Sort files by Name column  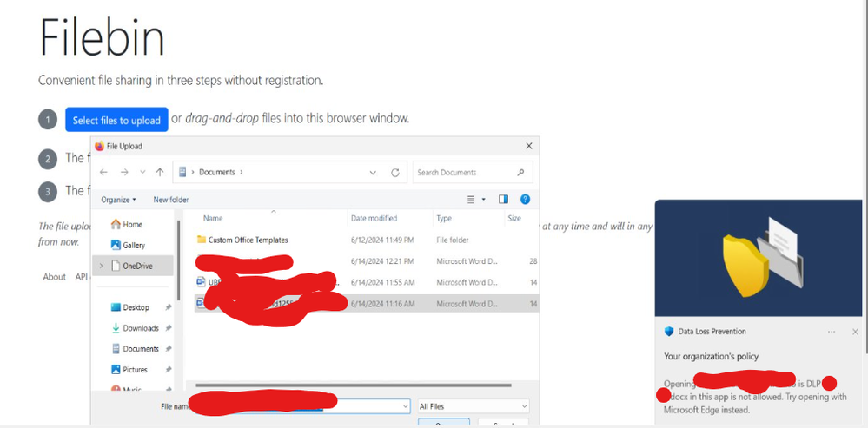pos(213,219)
